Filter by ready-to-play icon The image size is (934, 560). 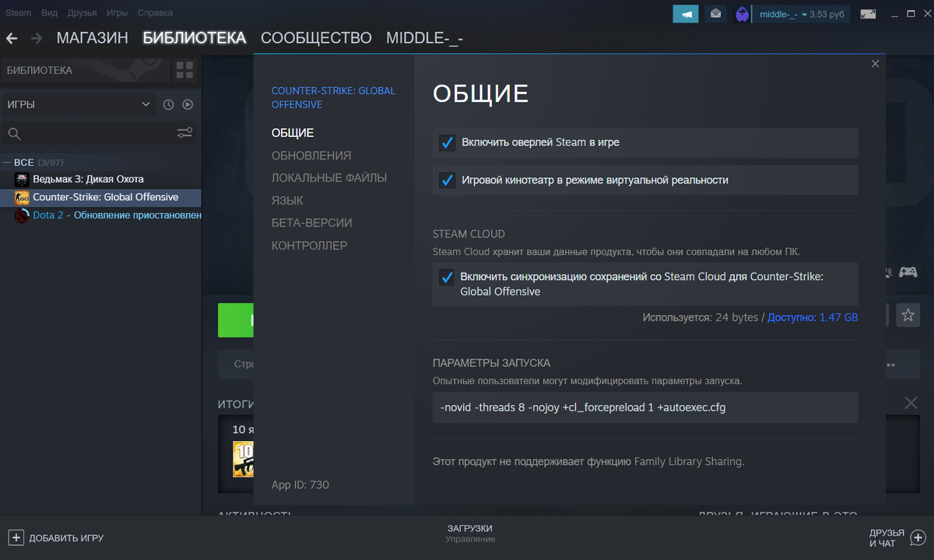pyautogui.click(x=188, y=104)
